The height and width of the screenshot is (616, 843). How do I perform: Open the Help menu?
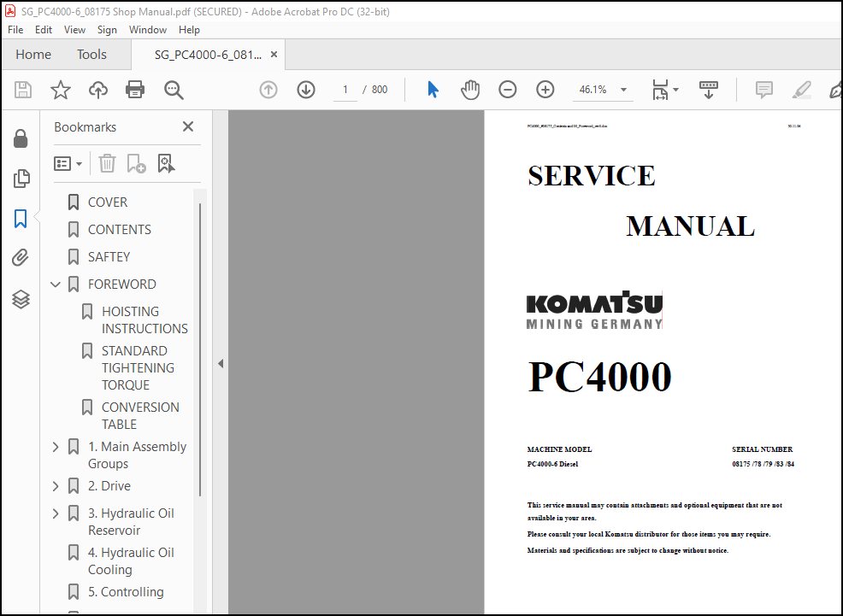pyautogui.click(x=189, y=30)
